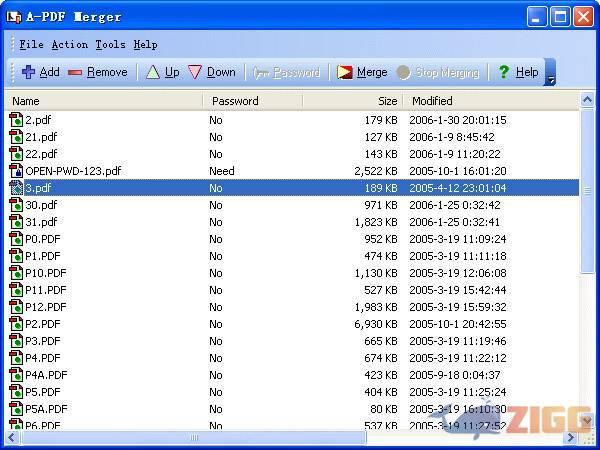Image resolution: width=600 pixels, height=450 pixels.
Task: Click the size value 6,930 KB
Action: (376, 324)
